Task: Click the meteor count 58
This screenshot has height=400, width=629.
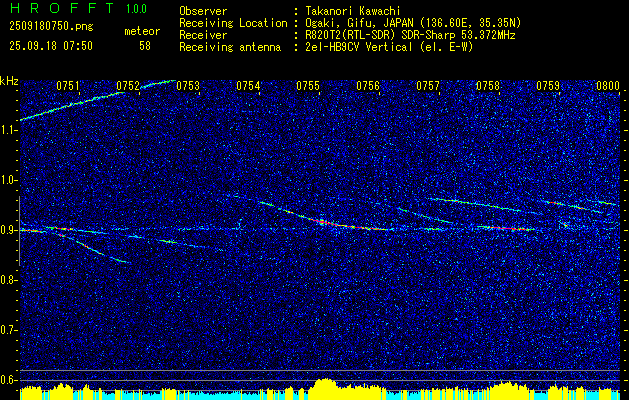Action: [x=145, y=46]
